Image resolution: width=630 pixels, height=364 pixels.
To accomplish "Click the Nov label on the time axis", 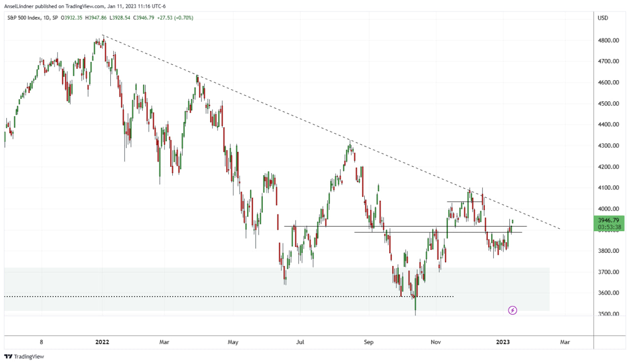I will pos(436,342).
